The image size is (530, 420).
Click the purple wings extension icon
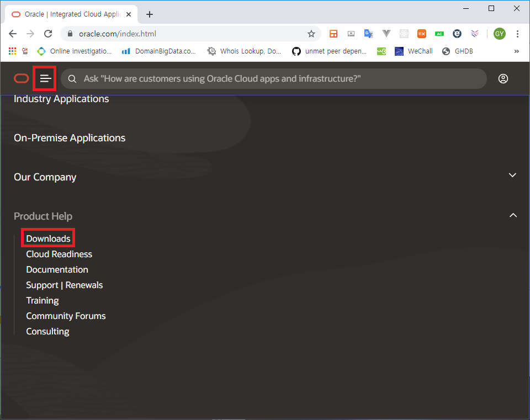click(x=475, y=34)
